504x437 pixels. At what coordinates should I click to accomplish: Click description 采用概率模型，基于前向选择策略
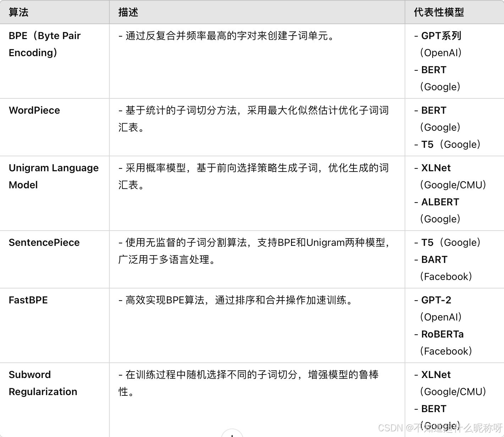(x=253, y=176)
